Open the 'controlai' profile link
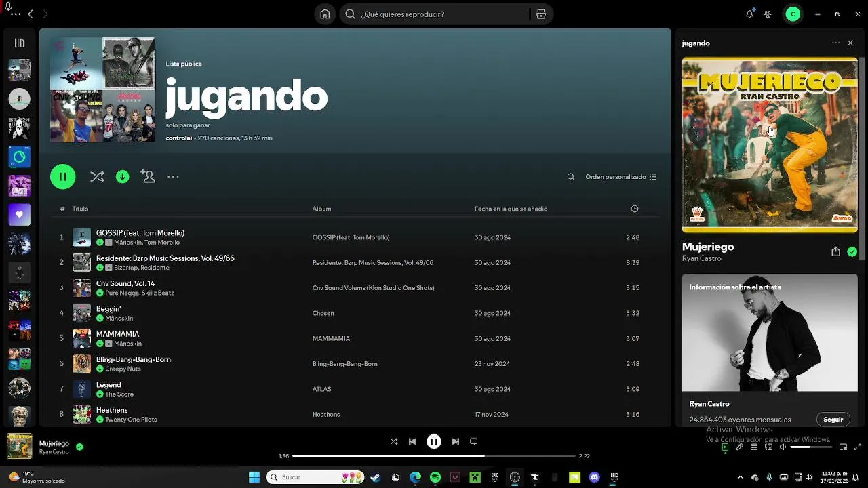 coord(179,138)
